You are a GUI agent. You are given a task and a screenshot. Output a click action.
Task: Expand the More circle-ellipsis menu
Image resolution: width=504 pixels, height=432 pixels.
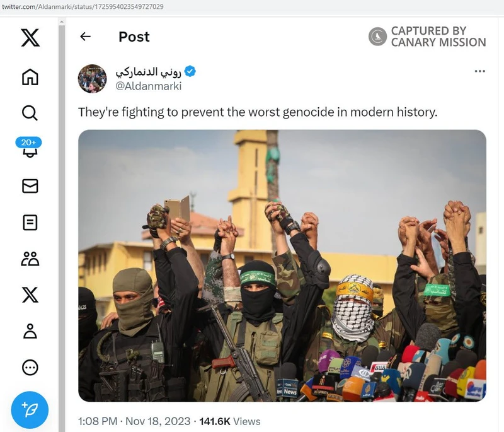(x=30, y=367)
